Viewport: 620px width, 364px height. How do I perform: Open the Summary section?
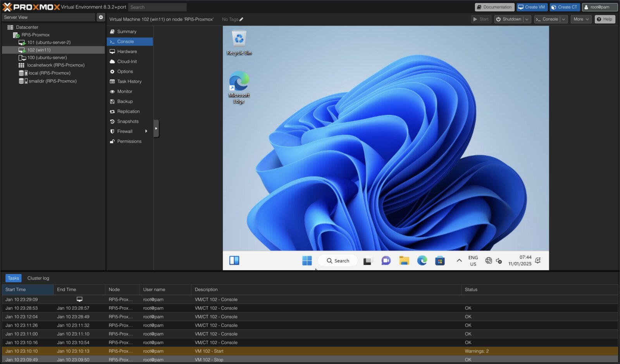pyautogui.click(x=130, y=31)
